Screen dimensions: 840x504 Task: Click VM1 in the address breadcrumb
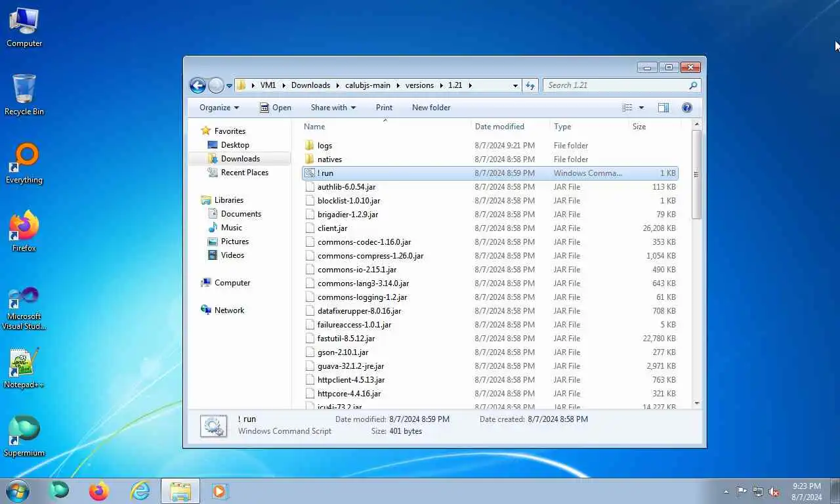coord(268,85)
